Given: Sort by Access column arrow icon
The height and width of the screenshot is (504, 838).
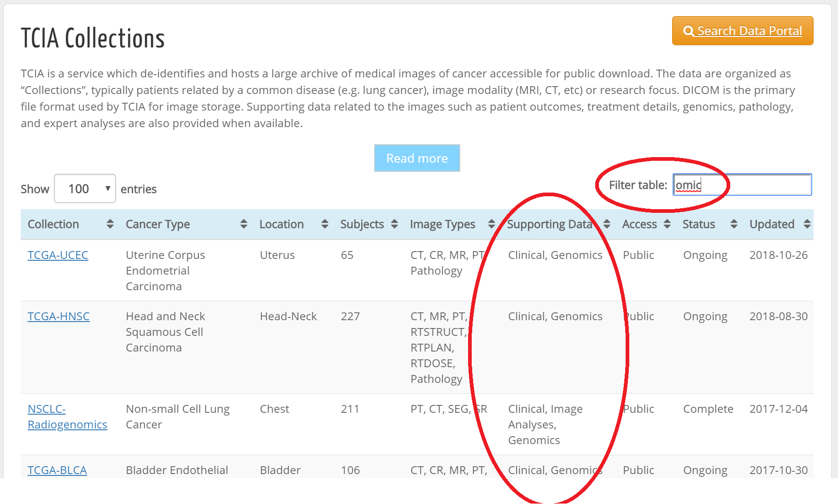Looking at the screenshot, I should 667,224.
